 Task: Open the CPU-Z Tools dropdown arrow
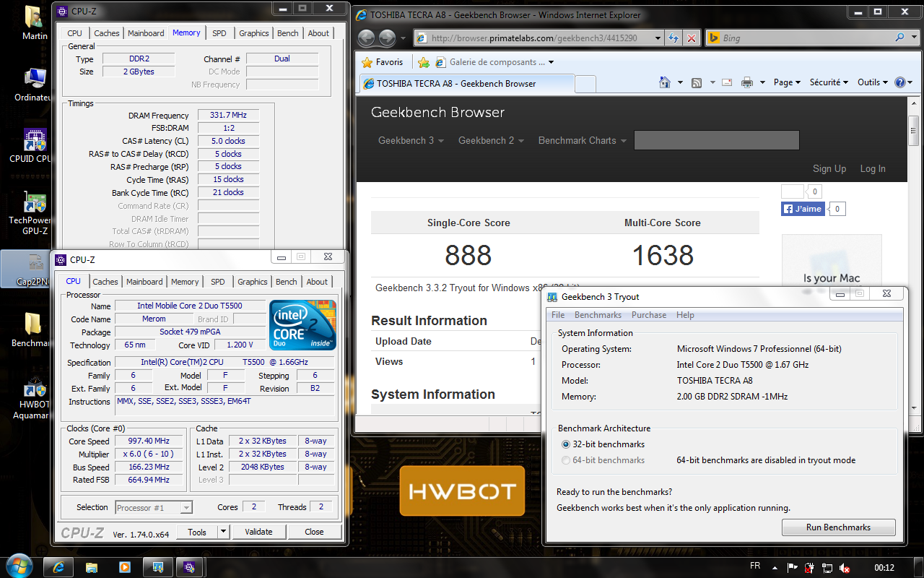[223, 532]
